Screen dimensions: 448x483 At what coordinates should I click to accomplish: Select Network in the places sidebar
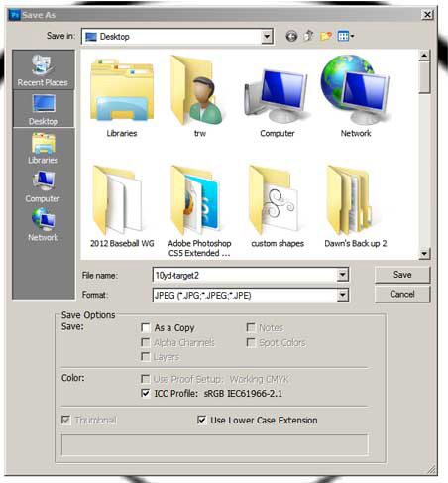44,225
